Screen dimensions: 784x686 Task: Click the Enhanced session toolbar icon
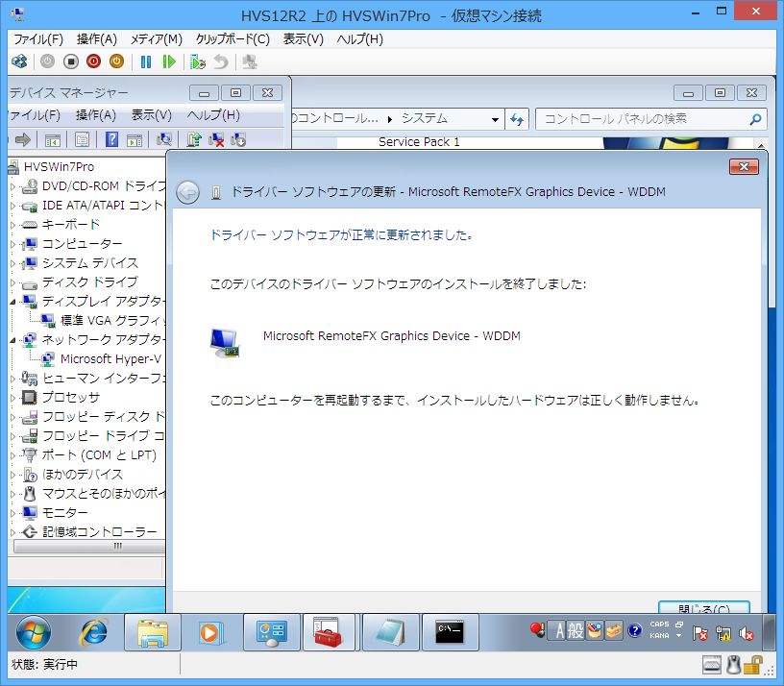(x=250, y=61)
